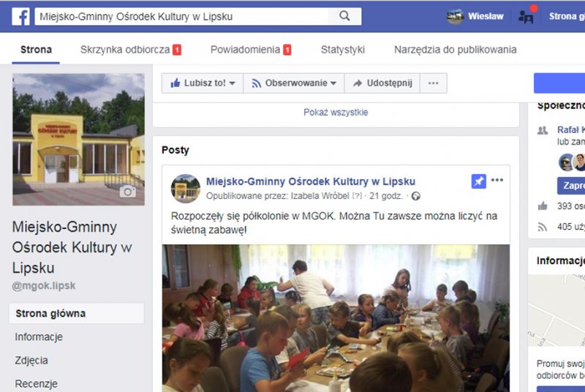Click the pinned post pin icon

pyautogui.click(x=479, y=181)
